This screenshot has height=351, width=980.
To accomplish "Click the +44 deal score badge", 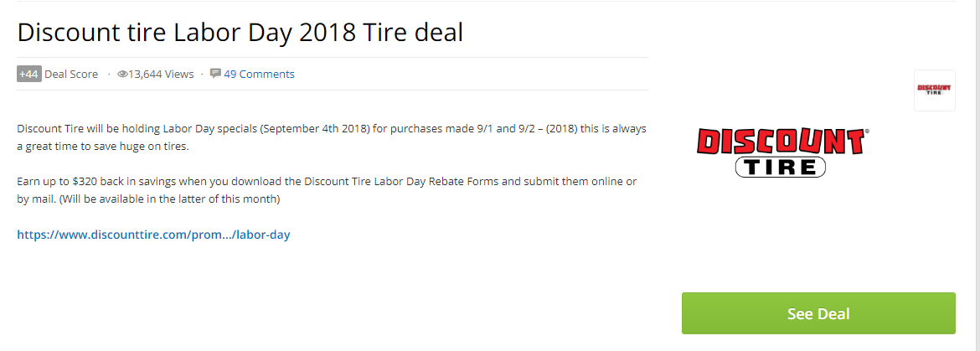I will click(29, 74).
